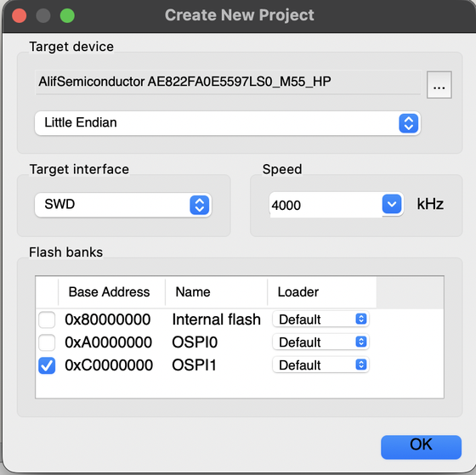Click the Internal flash name cell
The height and width of the screenshot is (475, 476).
coord(216,319)
